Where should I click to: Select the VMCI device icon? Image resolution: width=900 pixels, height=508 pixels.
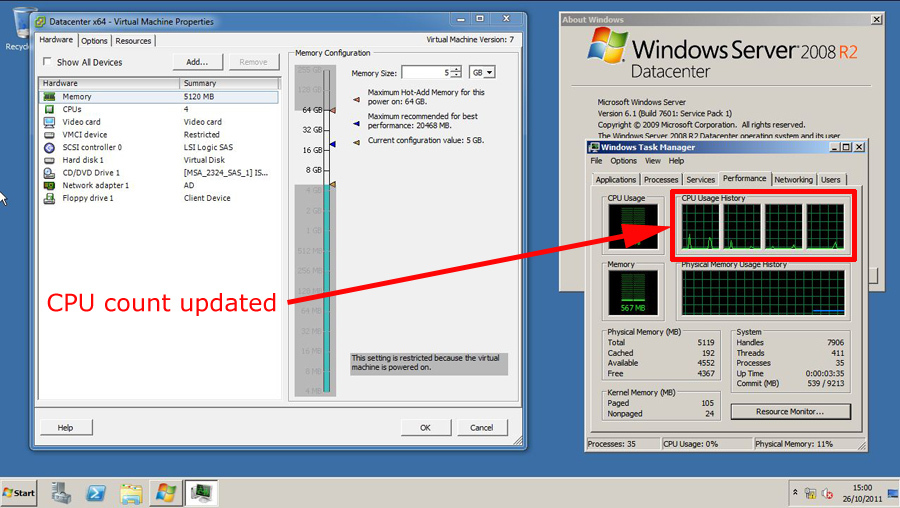49,134
